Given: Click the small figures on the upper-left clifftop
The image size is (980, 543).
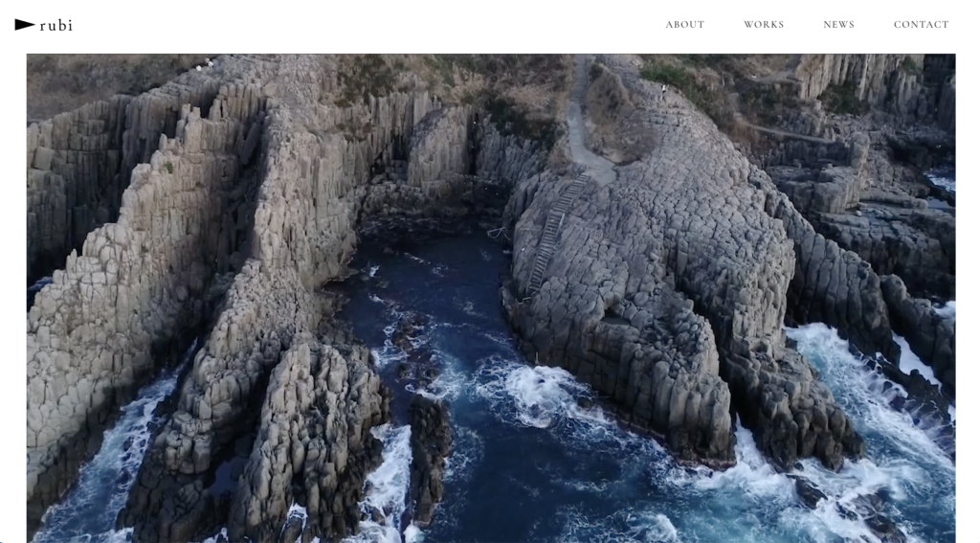Looking at the screenshot, I should click(204, 65).
